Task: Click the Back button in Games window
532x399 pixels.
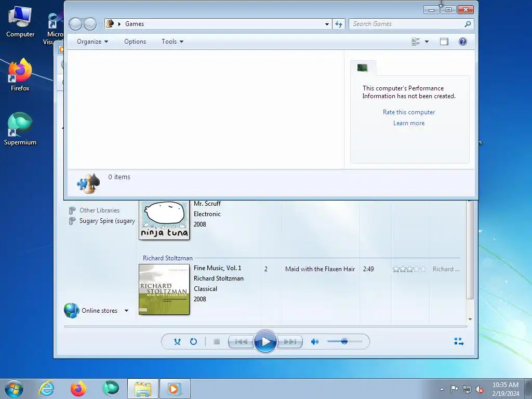Action: (75, 24)
